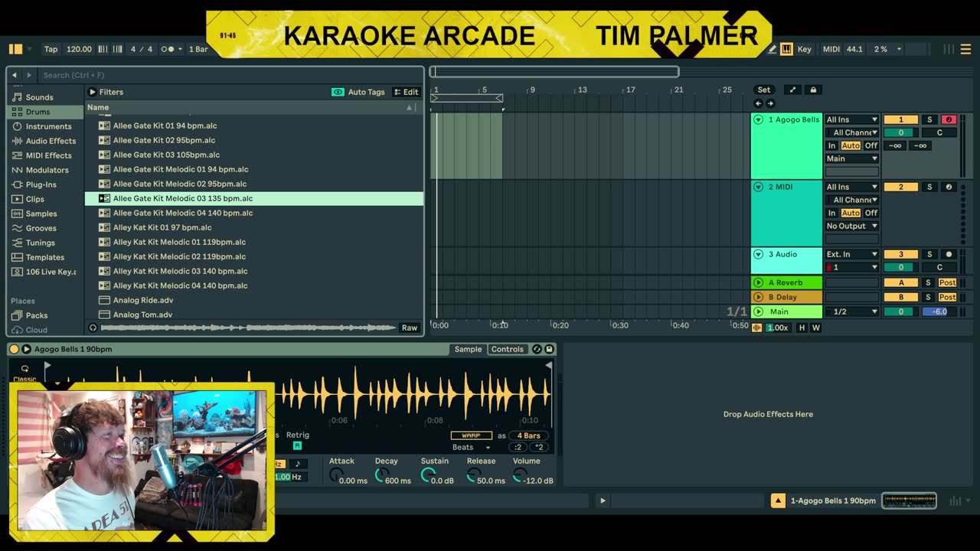Open the No Output dropdown on track 2
The image size is (980, 551).
pyautogui.click(x=851, y=226)
